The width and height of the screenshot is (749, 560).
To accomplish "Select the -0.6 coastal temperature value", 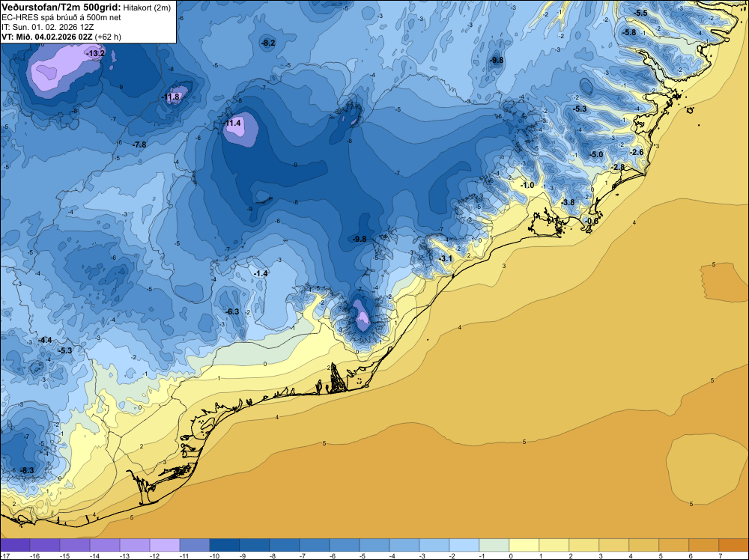I will pos(592,221).
